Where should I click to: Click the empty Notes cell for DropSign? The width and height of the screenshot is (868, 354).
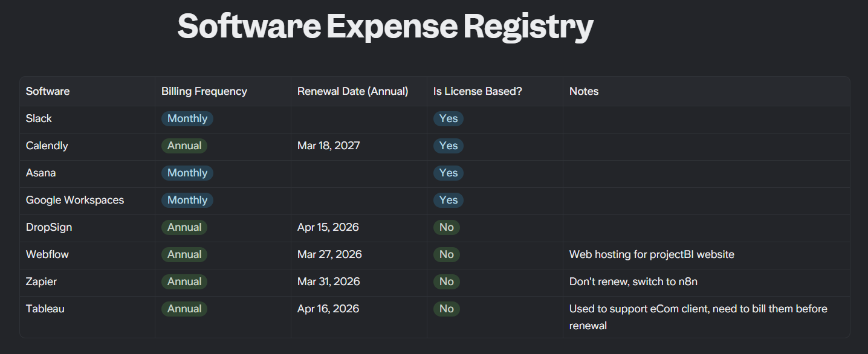coord(707,228)
